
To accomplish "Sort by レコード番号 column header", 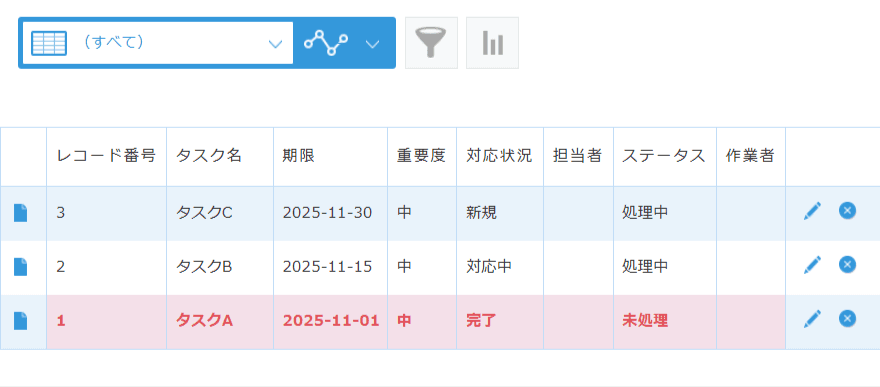I will [106, 156].
